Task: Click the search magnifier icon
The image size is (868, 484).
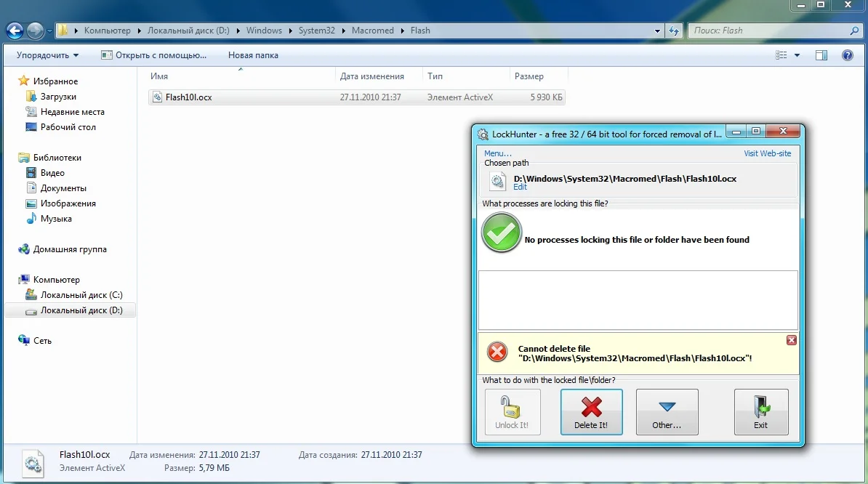Action: coord(854,31)
